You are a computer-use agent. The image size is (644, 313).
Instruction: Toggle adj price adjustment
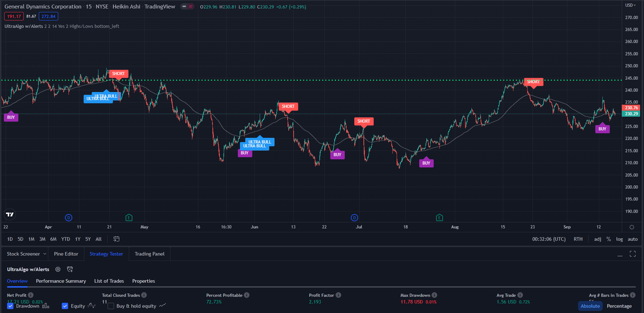[598, 239]
